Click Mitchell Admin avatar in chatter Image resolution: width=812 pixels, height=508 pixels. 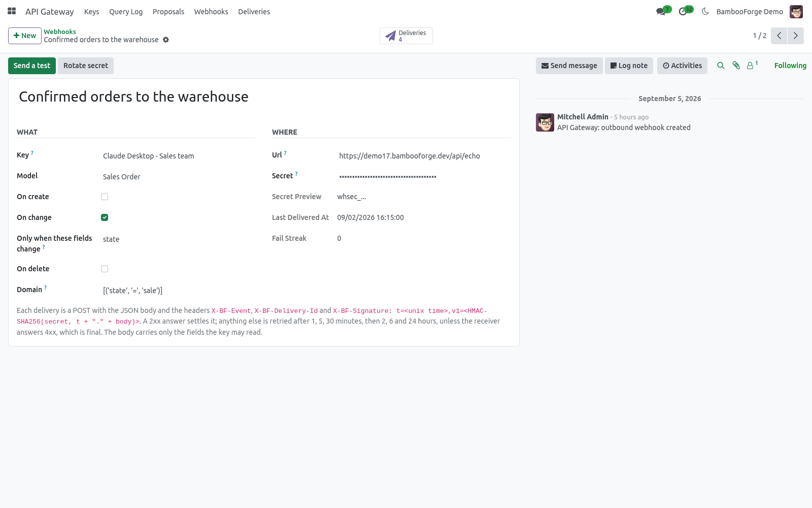(x=545, y=122)
